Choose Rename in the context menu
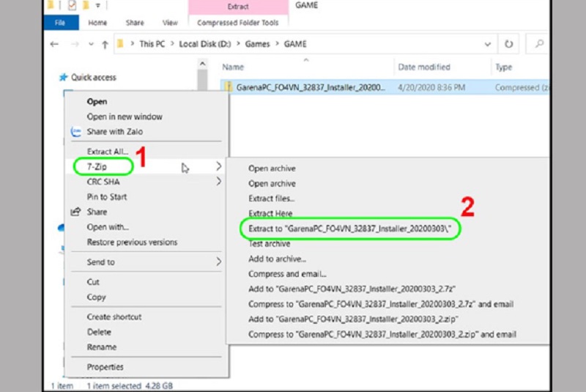 102,347
